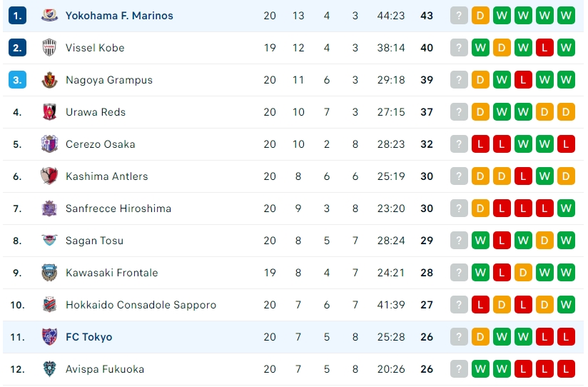Click the FC Tokyo club crest
The image size is (588, 387).
[x=49, y=337]
